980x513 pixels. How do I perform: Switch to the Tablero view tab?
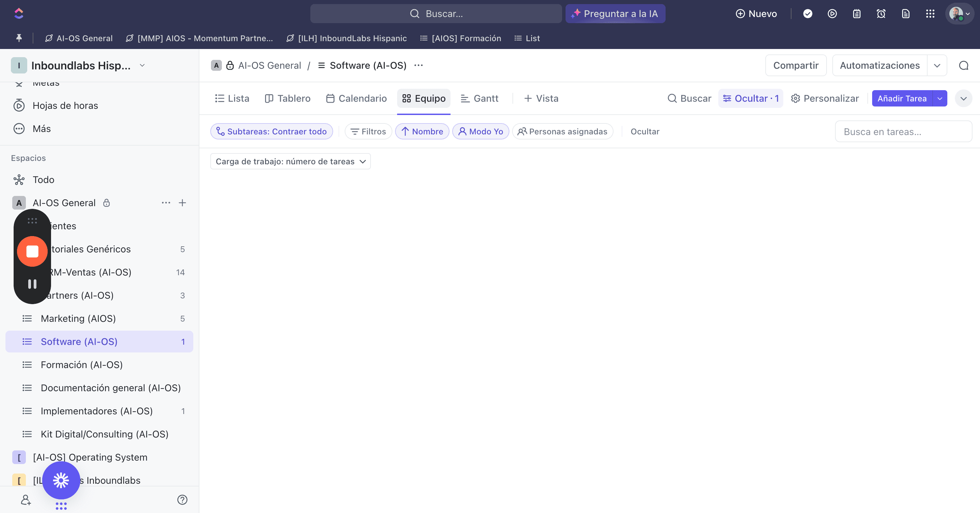coord(288,99)
